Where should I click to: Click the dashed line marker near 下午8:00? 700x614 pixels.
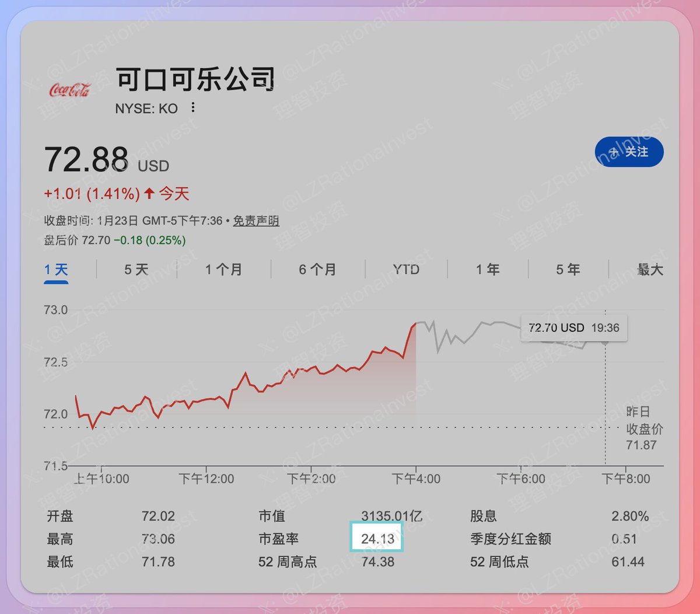pos(605,397)
